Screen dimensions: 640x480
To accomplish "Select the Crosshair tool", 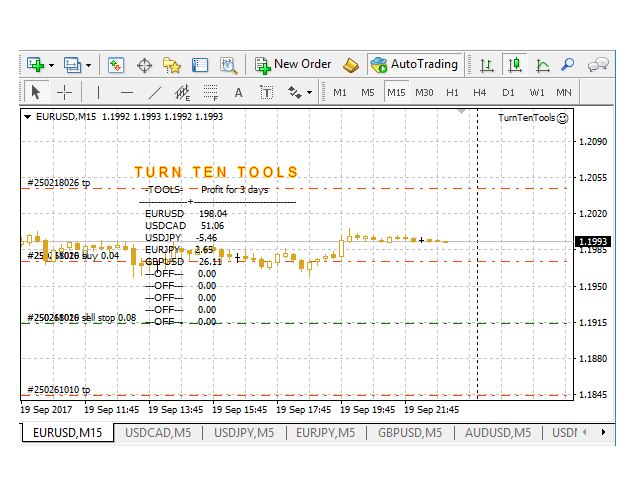I will 64,93.
